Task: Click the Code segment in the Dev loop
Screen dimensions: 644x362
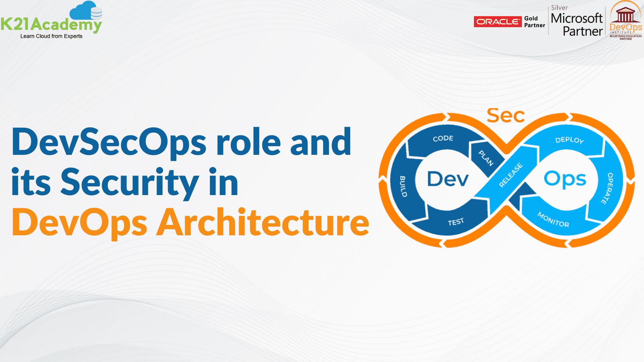Action: 443,137
